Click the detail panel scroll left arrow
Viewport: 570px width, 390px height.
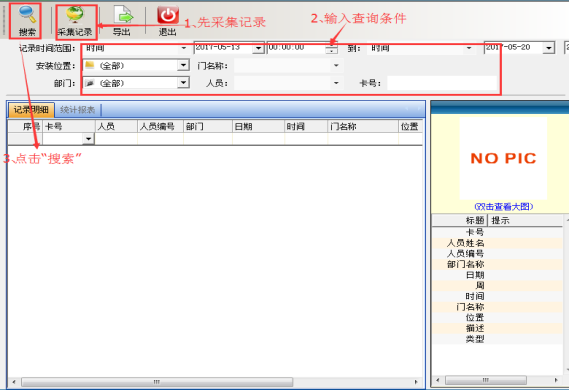point(438,380)
